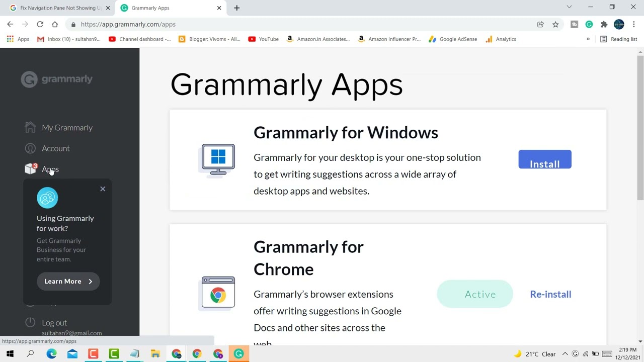
Task: Open the 1b extension in toolbar
Action: [574, 24]
